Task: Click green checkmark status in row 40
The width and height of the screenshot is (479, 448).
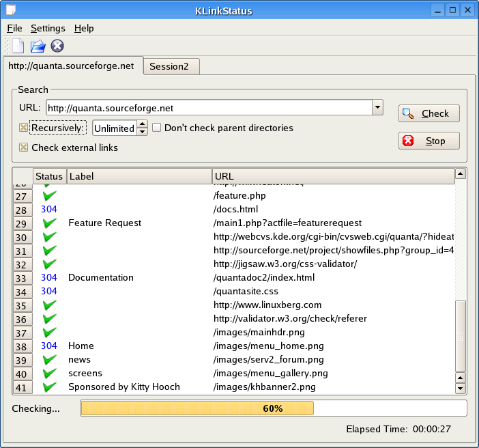Action: (49, 374)
